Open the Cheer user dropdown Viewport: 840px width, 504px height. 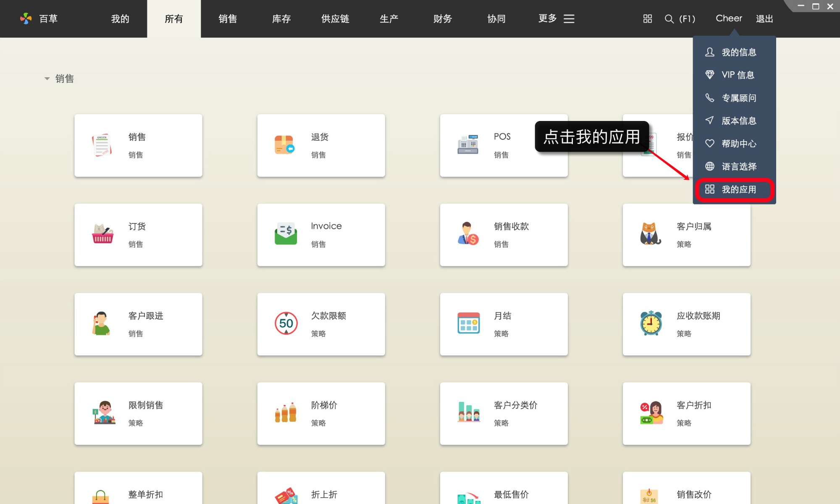(x=729, y=18)
